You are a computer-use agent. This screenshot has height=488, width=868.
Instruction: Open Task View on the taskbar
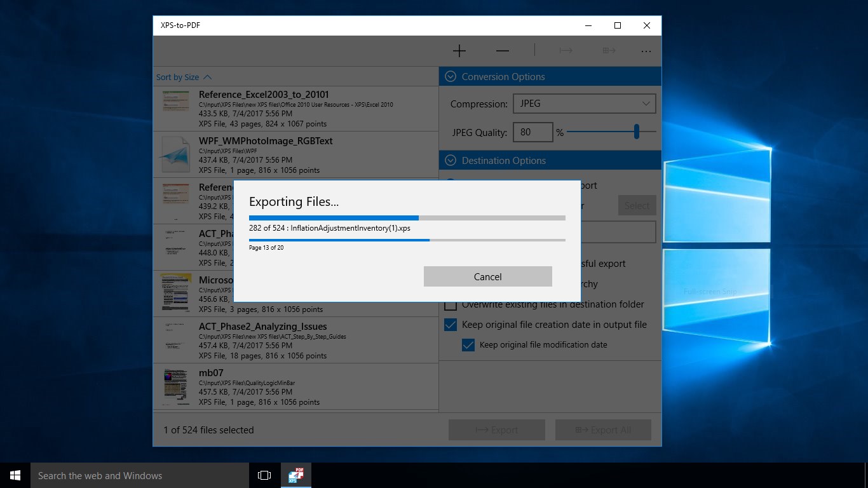pos(264,475)
